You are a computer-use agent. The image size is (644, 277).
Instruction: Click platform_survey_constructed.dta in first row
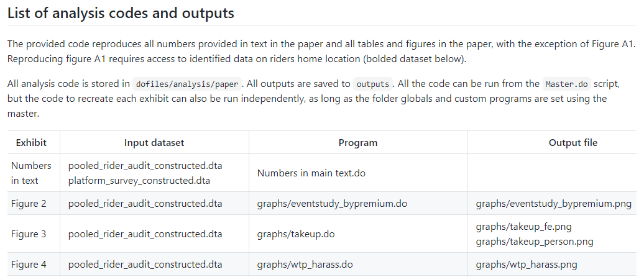pyautogui.click(x=139, y=181)
